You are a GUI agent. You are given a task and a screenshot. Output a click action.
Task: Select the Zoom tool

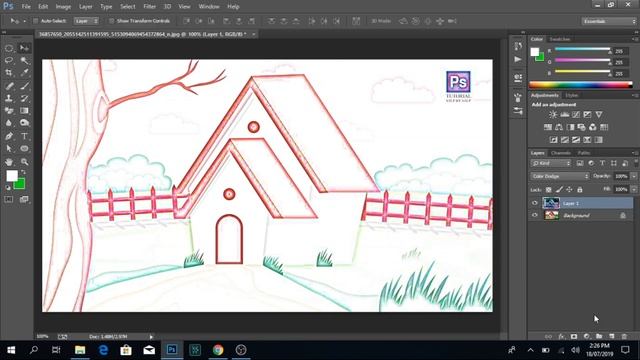coord(24,162)
